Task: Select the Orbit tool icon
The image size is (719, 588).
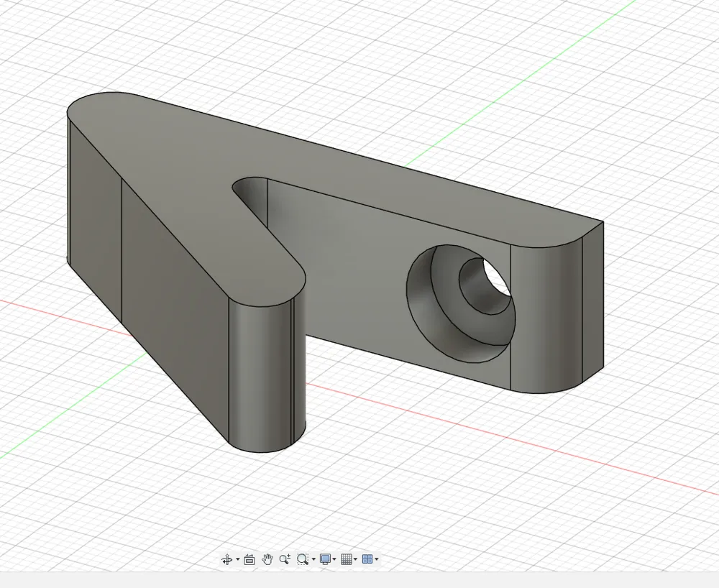Action: tap(226, 559)
